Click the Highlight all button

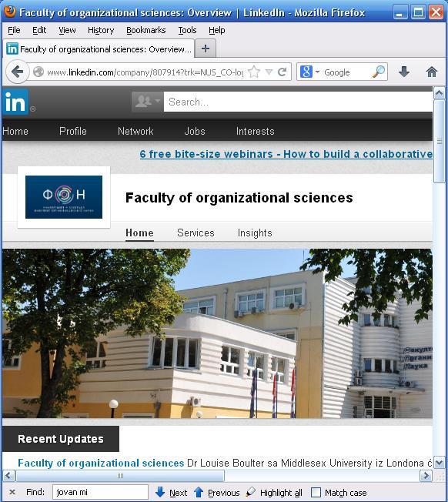[x=274, y=493]
